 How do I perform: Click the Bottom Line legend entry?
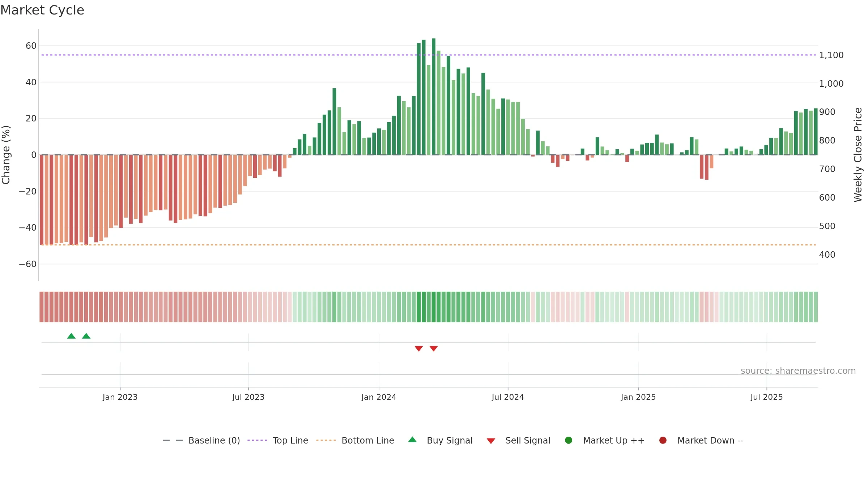355,440
